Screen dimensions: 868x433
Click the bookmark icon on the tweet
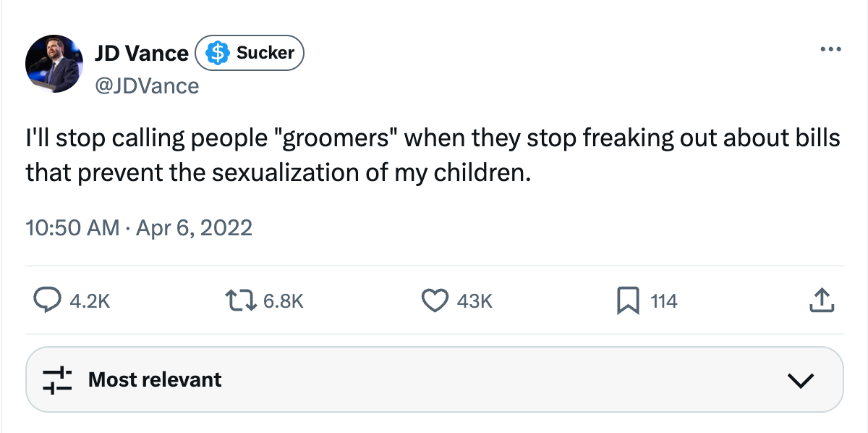626,301
